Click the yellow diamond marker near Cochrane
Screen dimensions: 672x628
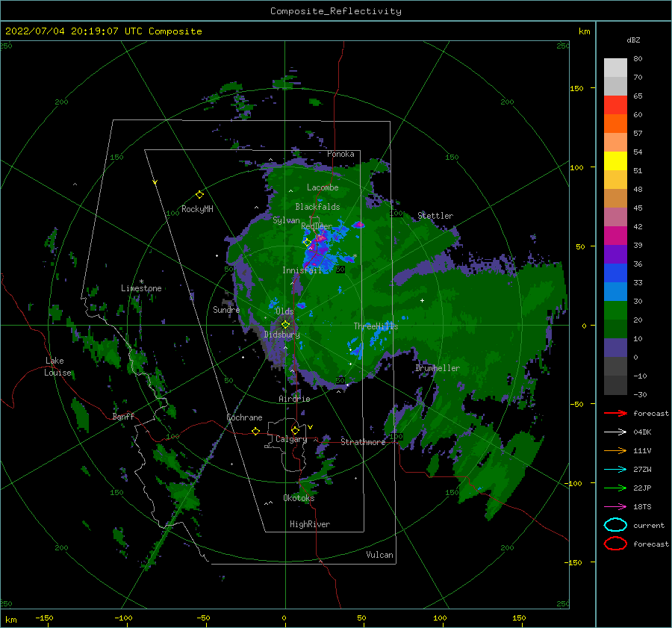(x=255, y=431)
